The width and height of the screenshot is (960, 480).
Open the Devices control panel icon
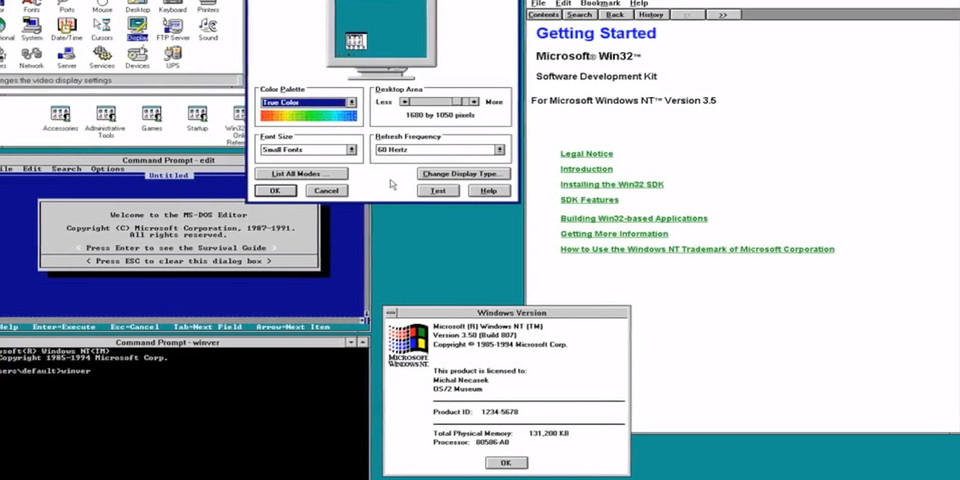coord(137,58)
